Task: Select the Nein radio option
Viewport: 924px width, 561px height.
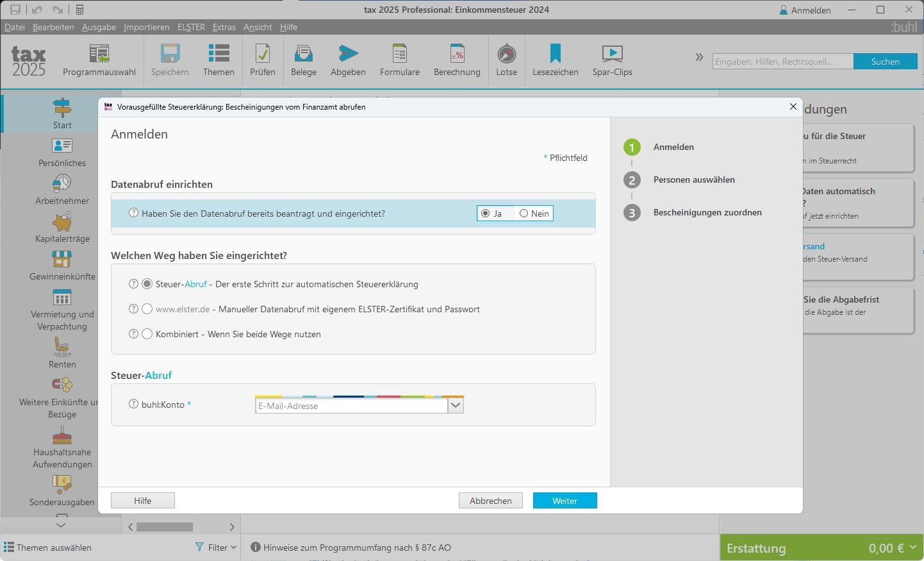Action: (524, 214)
